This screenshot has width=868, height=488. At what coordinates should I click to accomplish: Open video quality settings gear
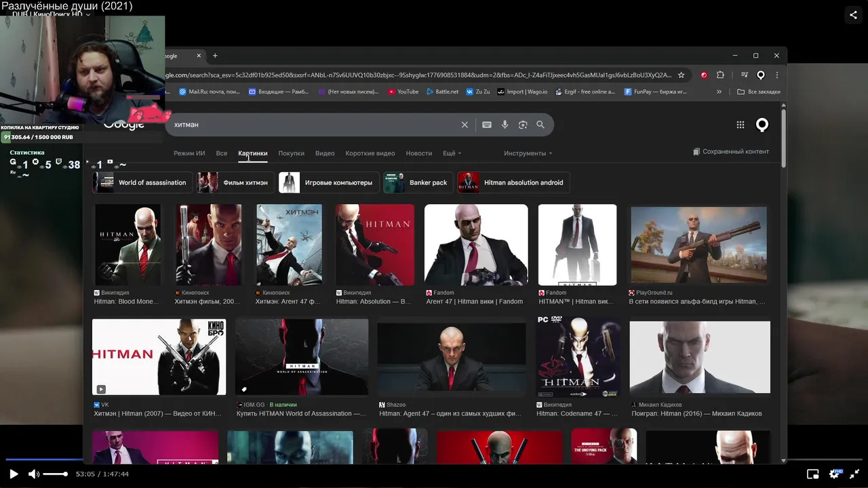click(x=834, y=474)
